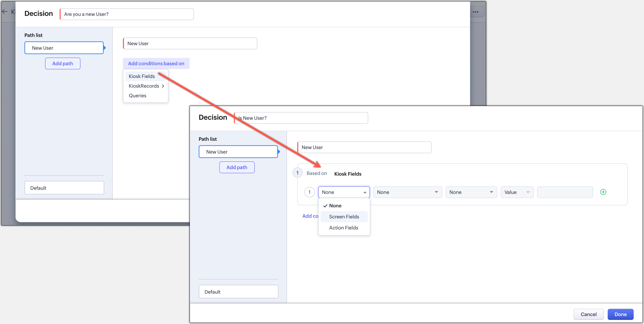Screen dimensions: 644x324
Task: Open the three-dots more options menu
Action: [475, 12]
